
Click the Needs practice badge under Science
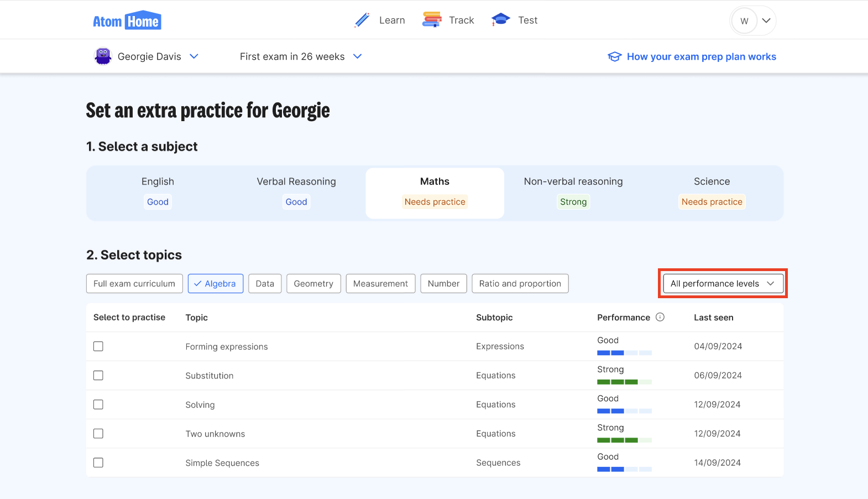click(x=712, y=202)
